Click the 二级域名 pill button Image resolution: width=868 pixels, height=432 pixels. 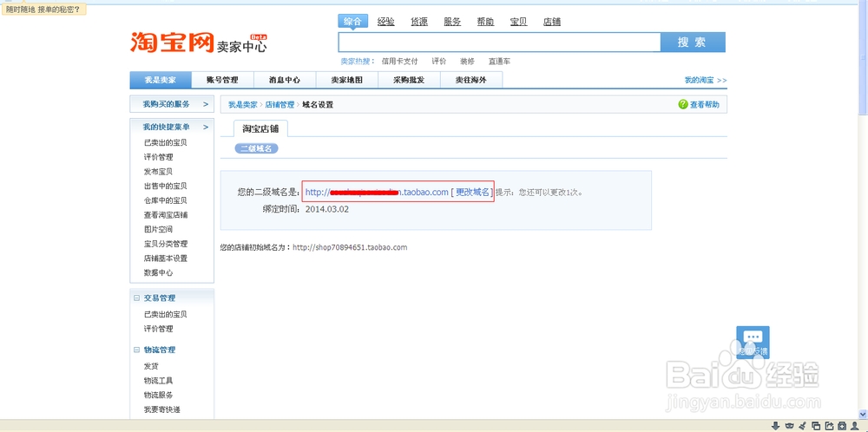pyautogui.click(x=256, y=148)
